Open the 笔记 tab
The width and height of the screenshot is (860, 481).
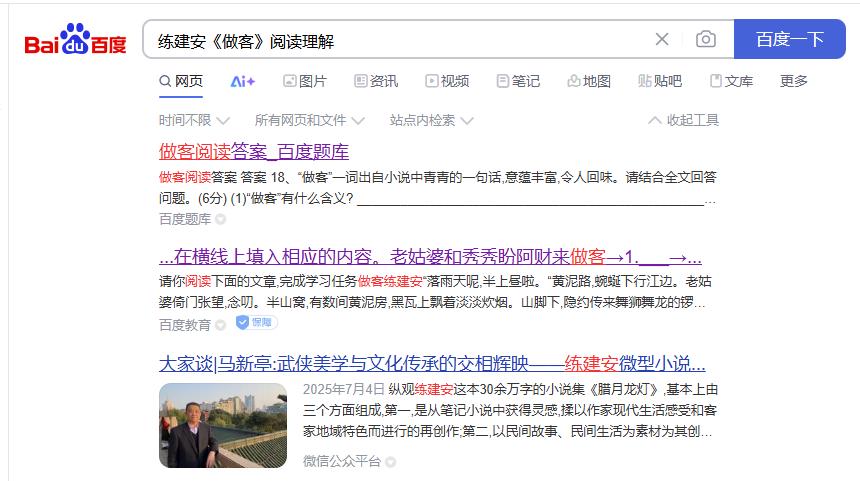point(518,81)
